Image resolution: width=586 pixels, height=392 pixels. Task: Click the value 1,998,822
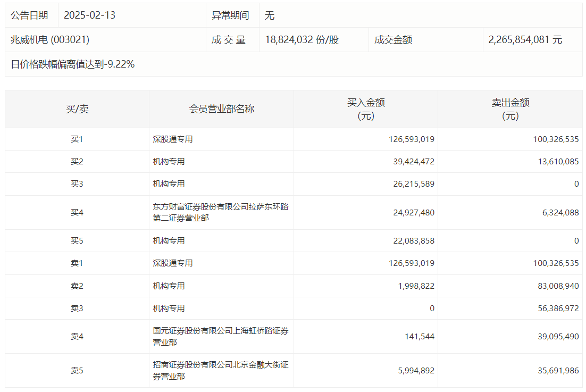pos(416,286)
